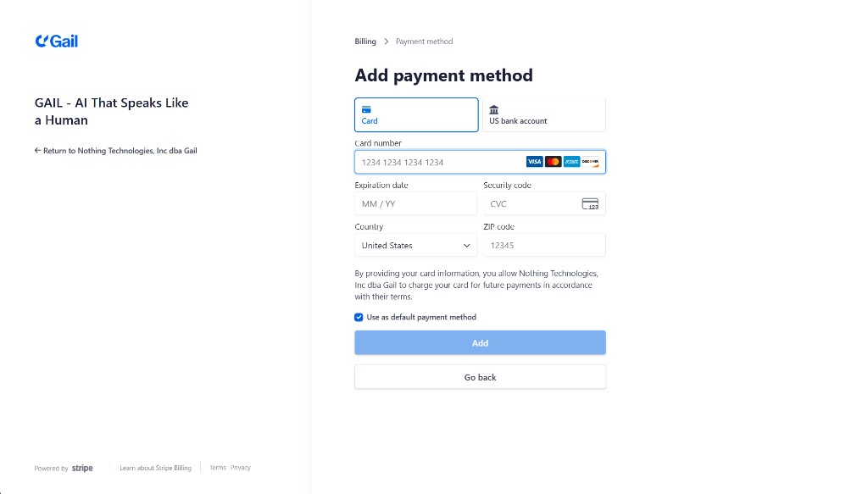This screenshot has height=494, width=868.
Task: Click the Mastercard icon in card number field
Action: click(x=553, y=161)
